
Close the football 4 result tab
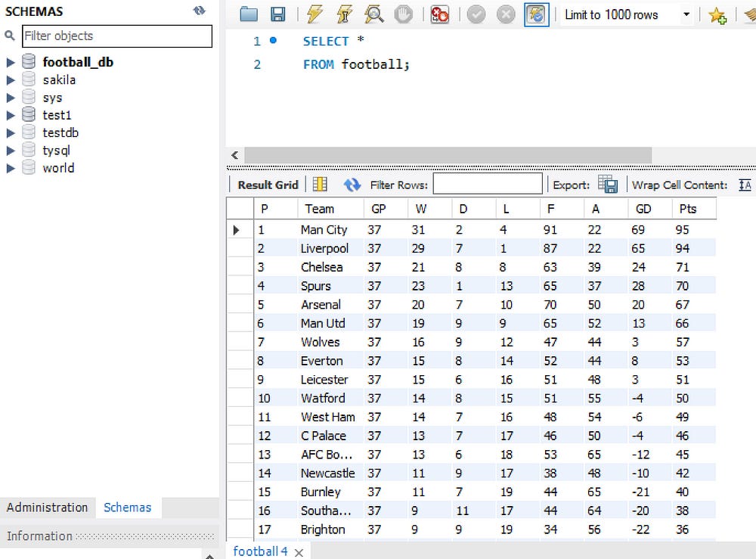299,553
